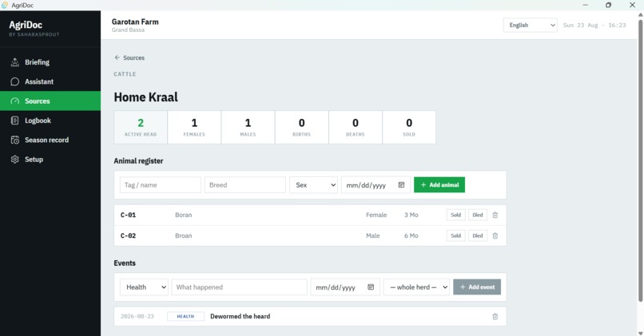This screenshot has height=336, width=644.
Task: Expand the whole herd selector
Action: pyautogui.click(x=416, y=287)
